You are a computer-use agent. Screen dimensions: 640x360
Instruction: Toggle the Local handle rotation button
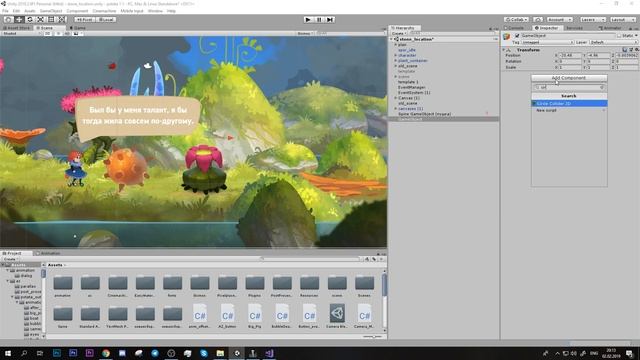(x=106, y=19)
